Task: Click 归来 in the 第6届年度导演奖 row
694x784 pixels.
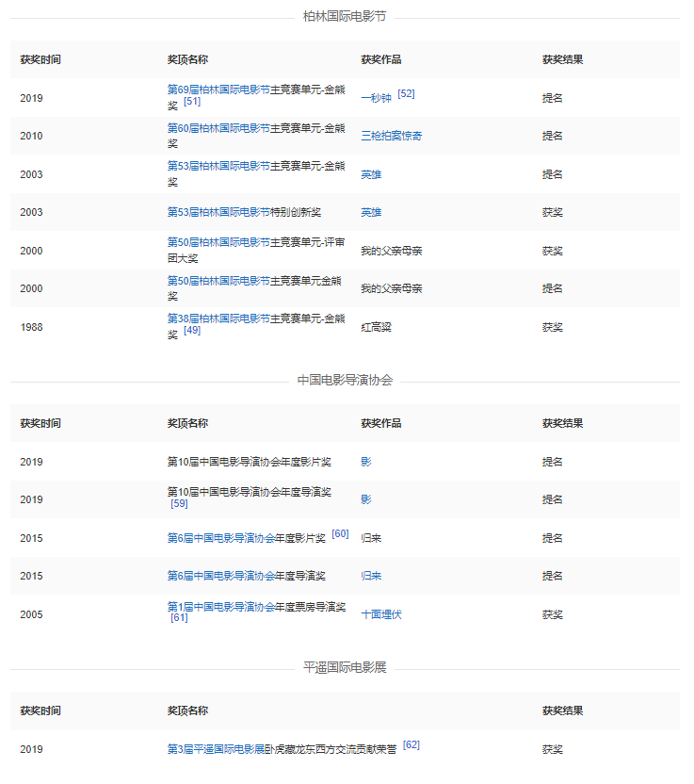Action: click(x=371, y=576)
